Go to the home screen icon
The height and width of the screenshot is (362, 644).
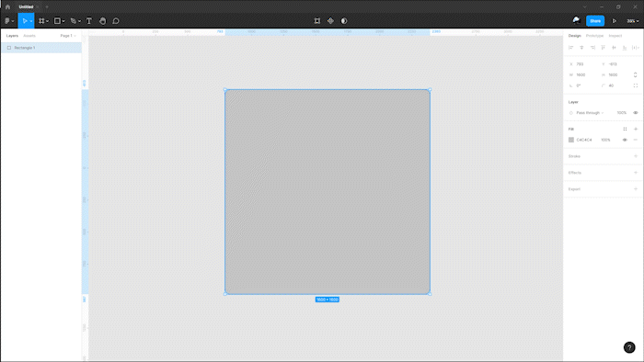[x=7, y=7]
